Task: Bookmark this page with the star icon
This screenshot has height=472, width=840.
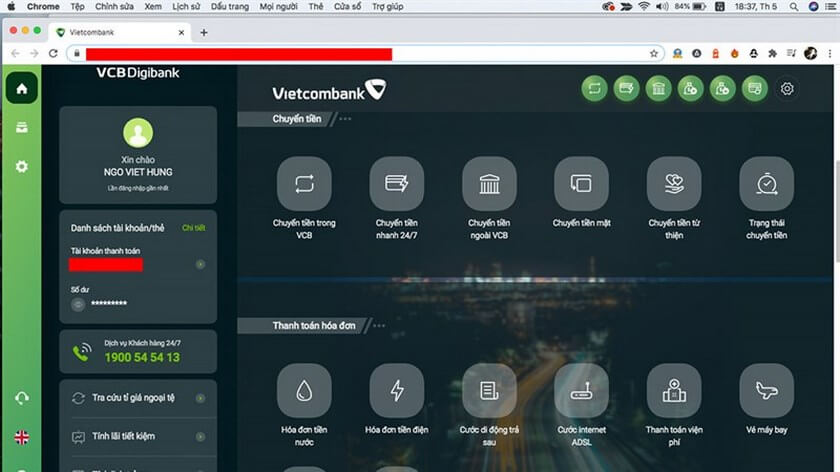Action: pyautogui.click(x=653, y=53)
